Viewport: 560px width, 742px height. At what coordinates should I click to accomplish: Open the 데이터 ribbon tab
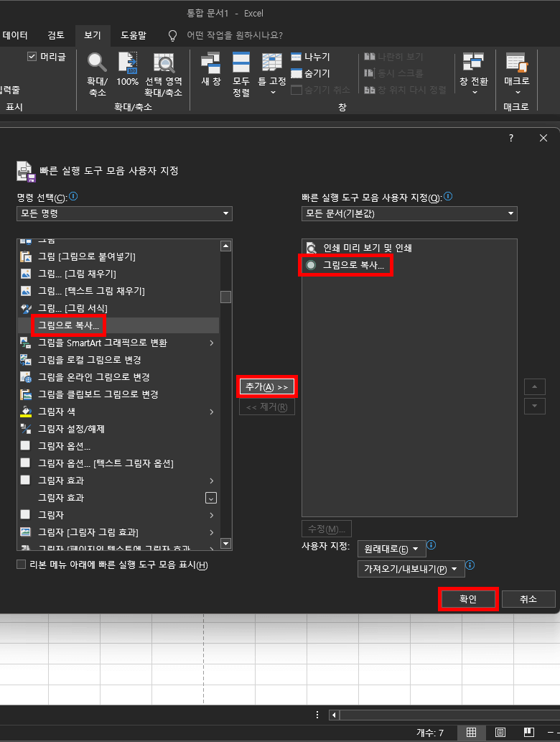point(15,35)
